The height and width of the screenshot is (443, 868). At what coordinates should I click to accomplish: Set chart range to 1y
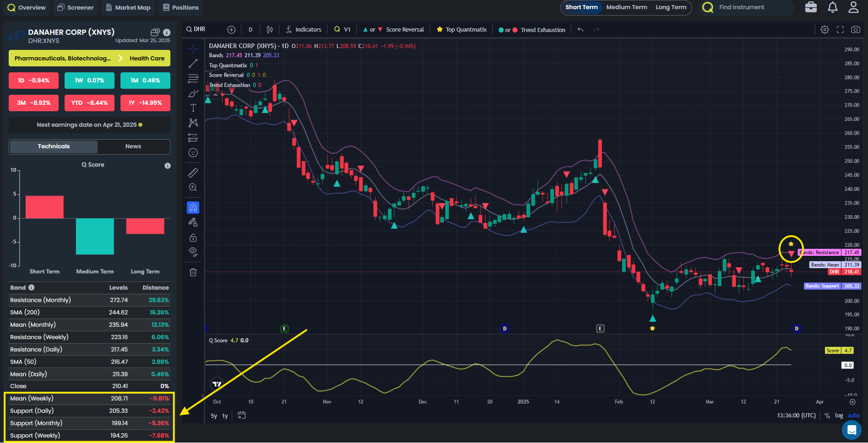(x=225, y=416)
